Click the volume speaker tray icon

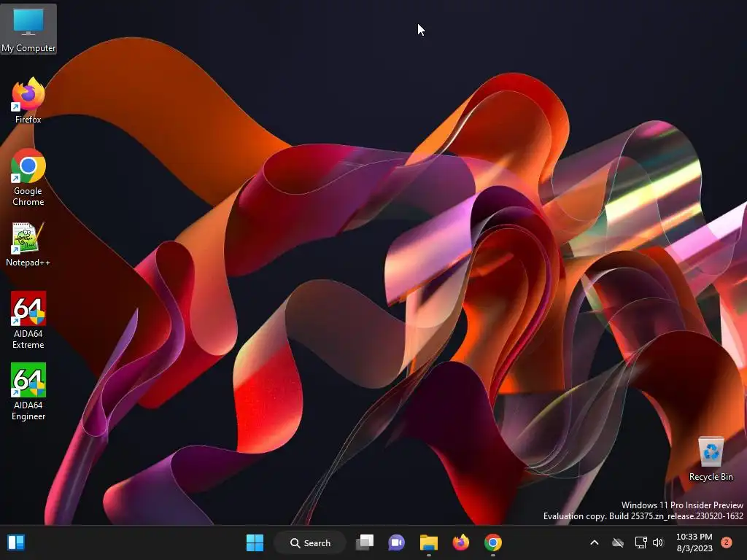click(658, 542)
